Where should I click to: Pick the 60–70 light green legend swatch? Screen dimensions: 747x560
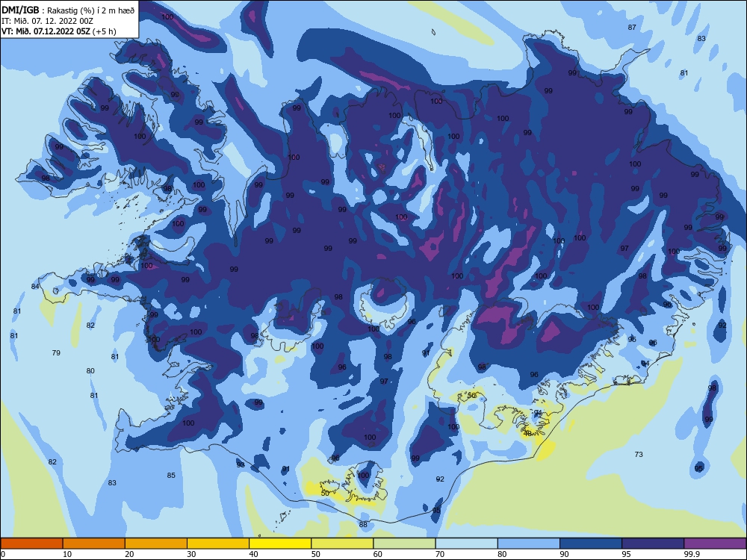point(404,544)
